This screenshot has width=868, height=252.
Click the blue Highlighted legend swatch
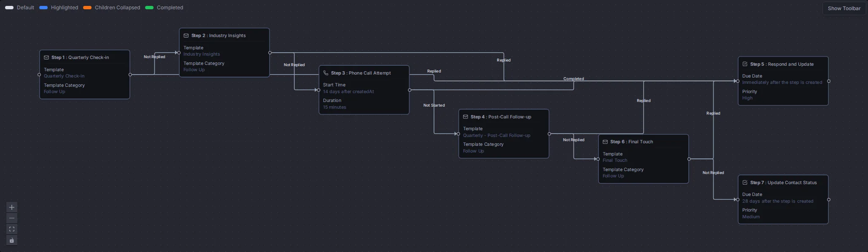(x=43, y=8)
